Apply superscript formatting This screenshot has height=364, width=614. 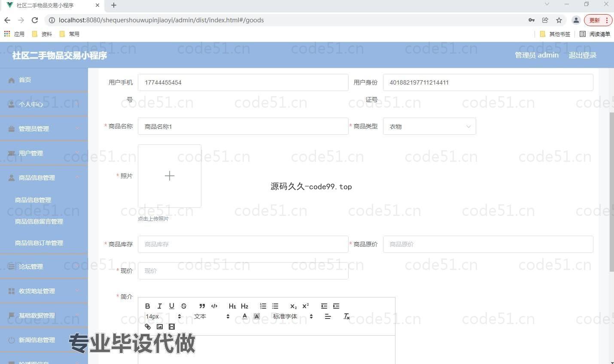(x=305, y=306)
